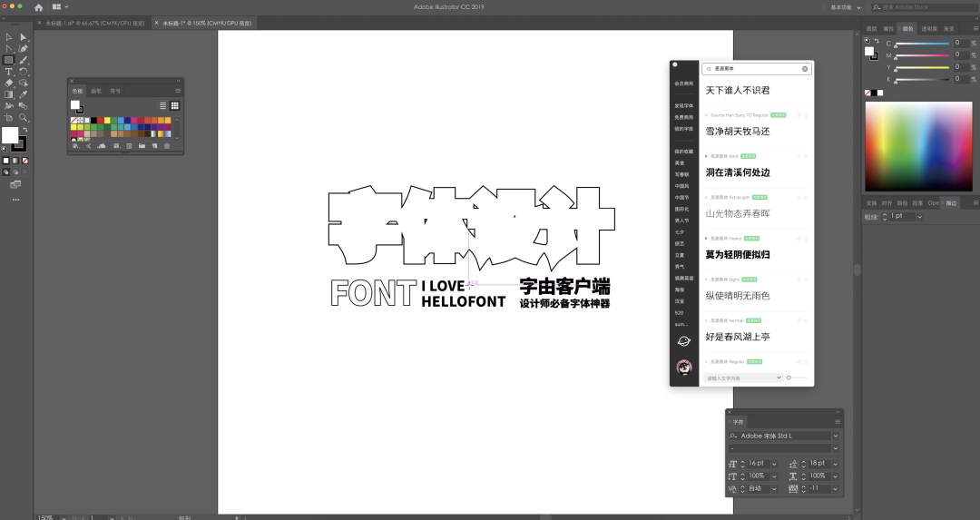Select the Zoom magnifier tool
This screenshot has width=980, height=520.
24,118
